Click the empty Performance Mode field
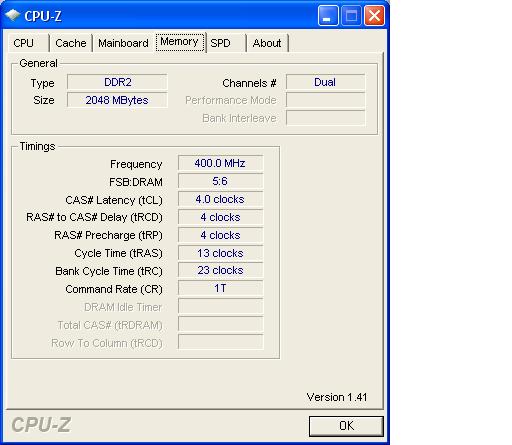The image size is (512, 445). coord(325,100)
